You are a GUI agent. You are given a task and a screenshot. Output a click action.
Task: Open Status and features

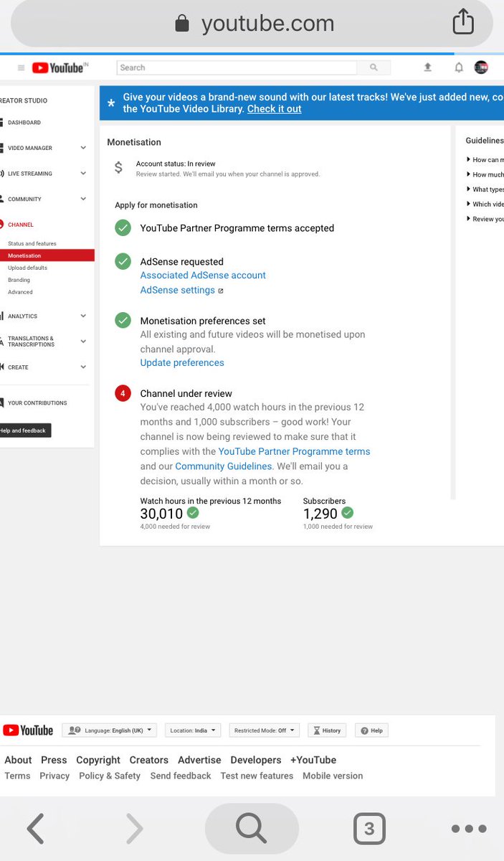32,244
